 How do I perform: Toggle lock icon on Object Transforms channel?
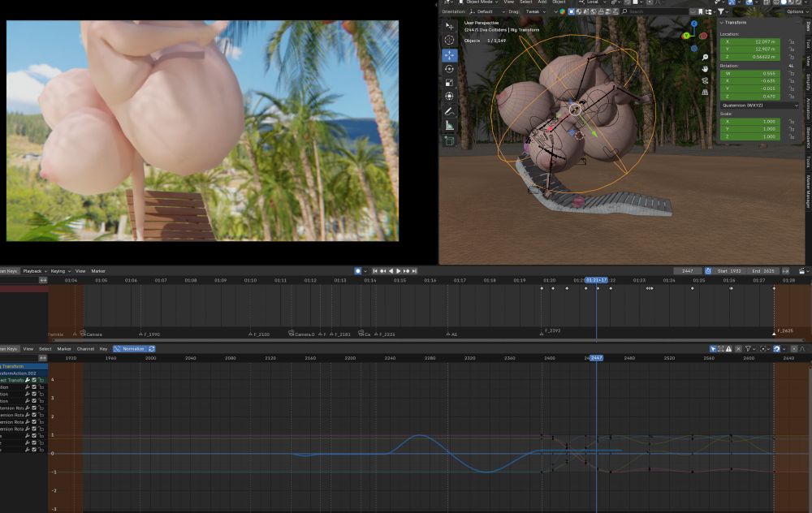[x=41, y=380]
